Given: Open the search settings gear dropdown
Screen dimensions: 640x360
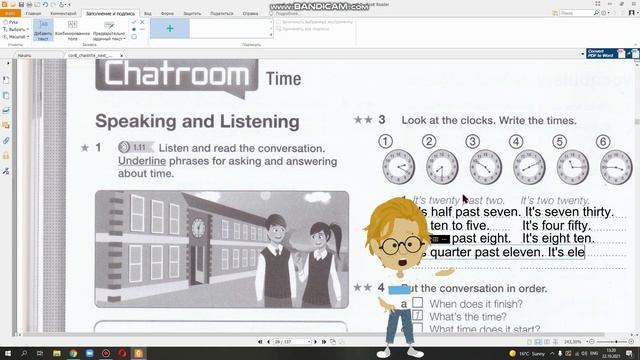Looking at the screenshot, I should pos(605,13).
